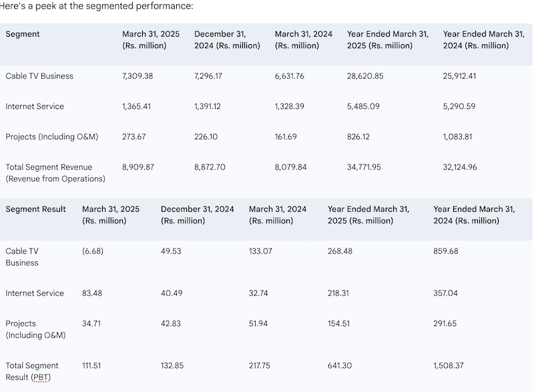
Task: Select Internet Service revenue 1,391.12
Action: [208, 106]
